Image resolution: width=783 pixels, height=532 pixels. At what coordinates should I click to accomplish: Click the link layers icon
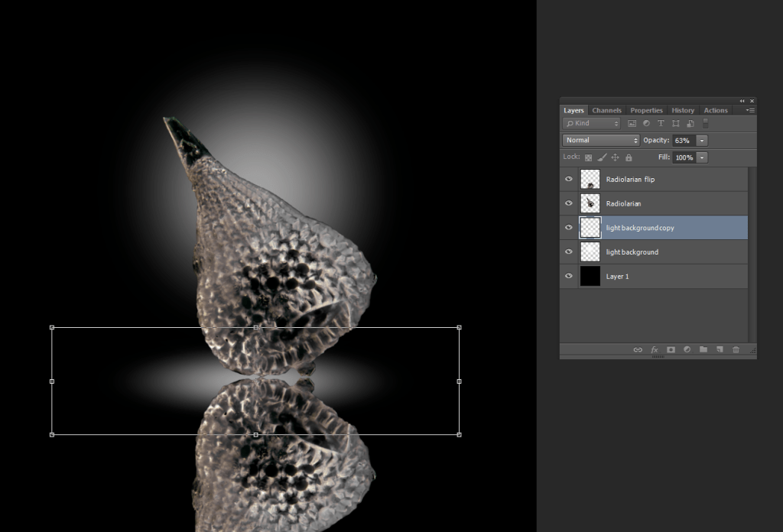638,350
